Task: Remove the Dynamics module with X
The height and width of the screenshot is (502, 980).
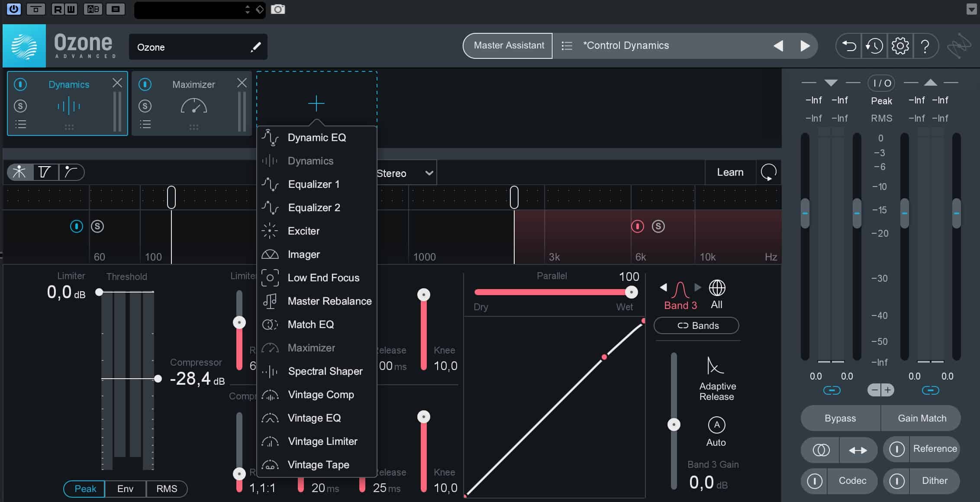Action: [x=117, y=83]
